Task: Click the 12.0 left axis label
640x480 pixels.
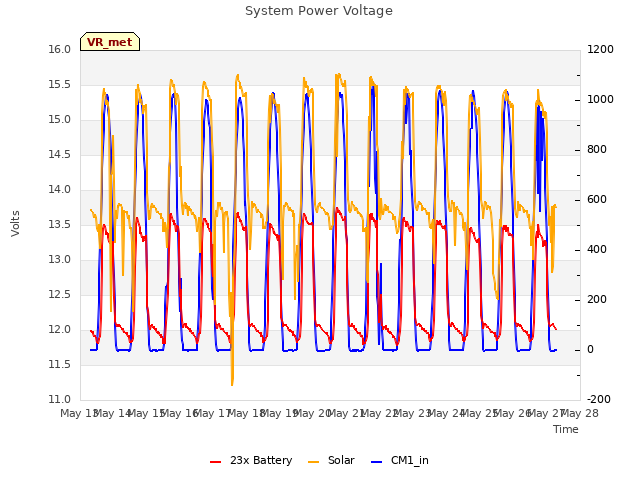Action: [x=60, y=329]
